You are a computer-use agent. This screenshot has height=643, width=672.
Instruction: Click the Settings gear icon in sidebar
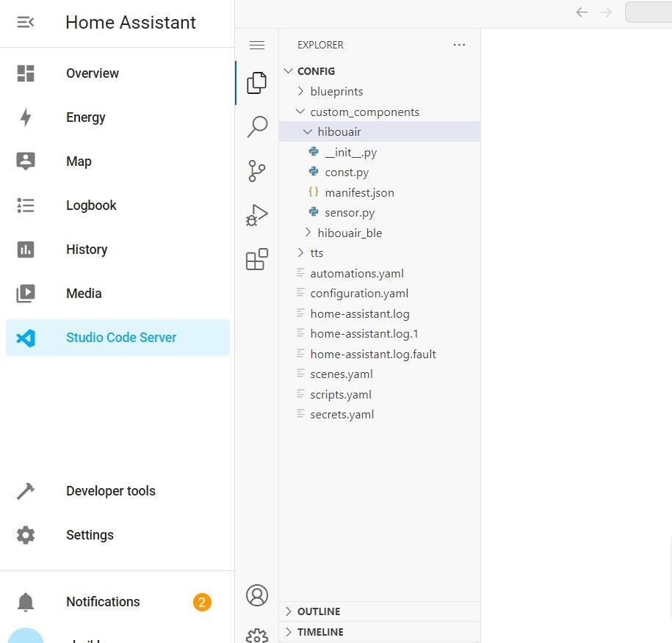[x=25, y=535]
